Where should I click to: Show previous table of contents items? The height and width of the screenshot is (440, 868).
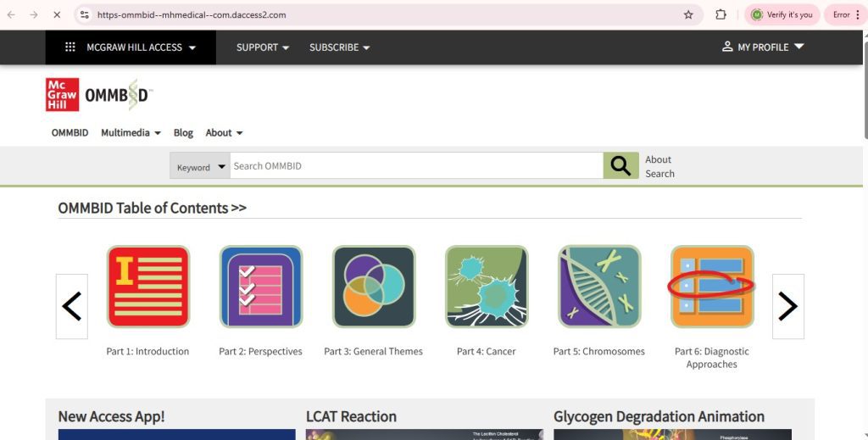coord(72,306)
